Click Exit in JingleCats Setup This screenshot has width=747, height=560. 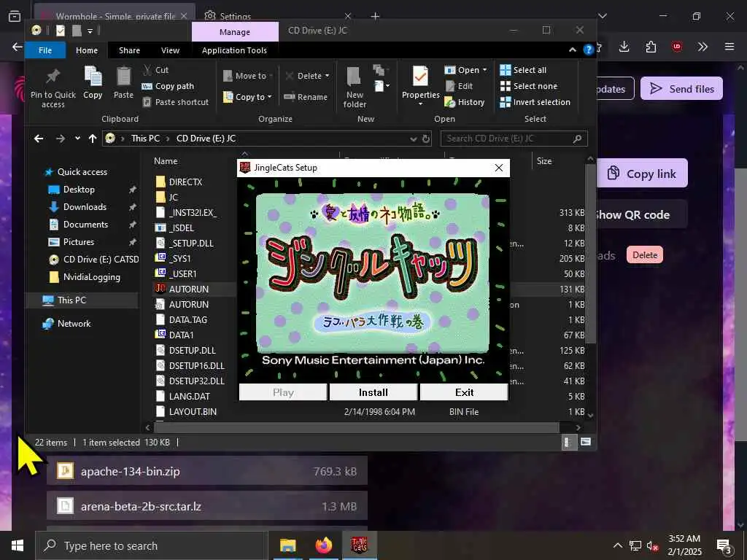[x=464, y=392]
